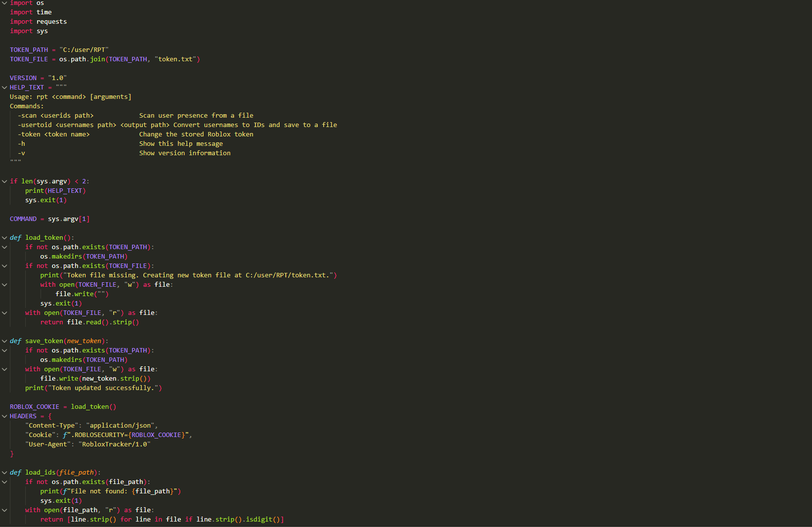812x527 pixels.
Task: Fold the 'with open(file_path, "r")' block
Action: tap(4, 510)
